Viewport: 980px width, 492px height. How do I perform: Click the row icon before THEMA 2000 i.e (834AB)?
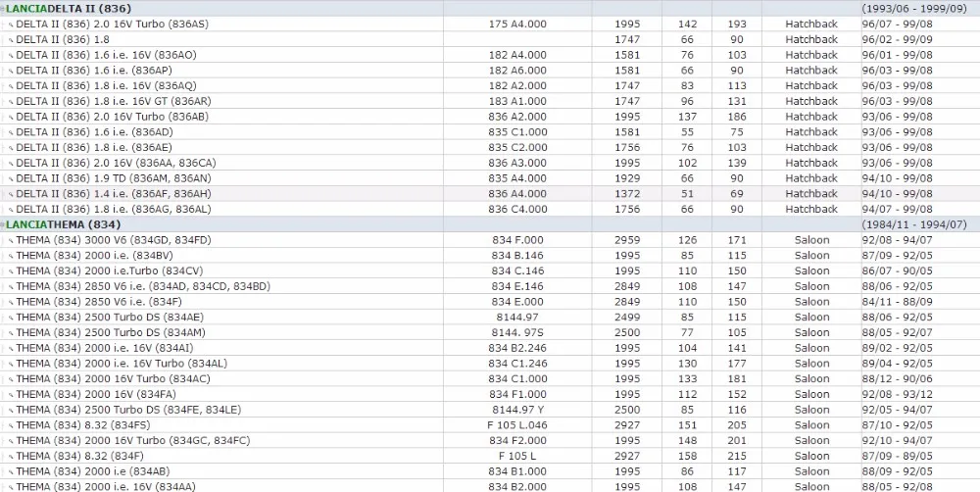pyautogui.click(x=11, y=472)
